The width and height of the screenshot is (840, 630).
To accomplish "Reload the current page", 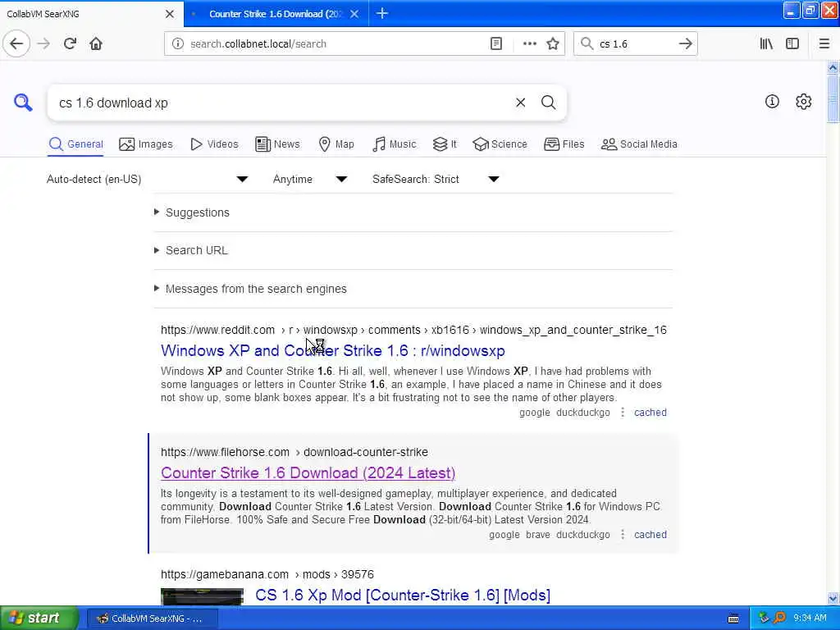I will (71, 44).
